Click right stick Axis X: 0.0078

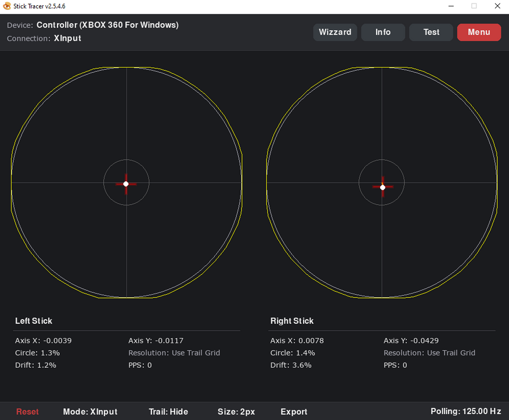point(297,341)
